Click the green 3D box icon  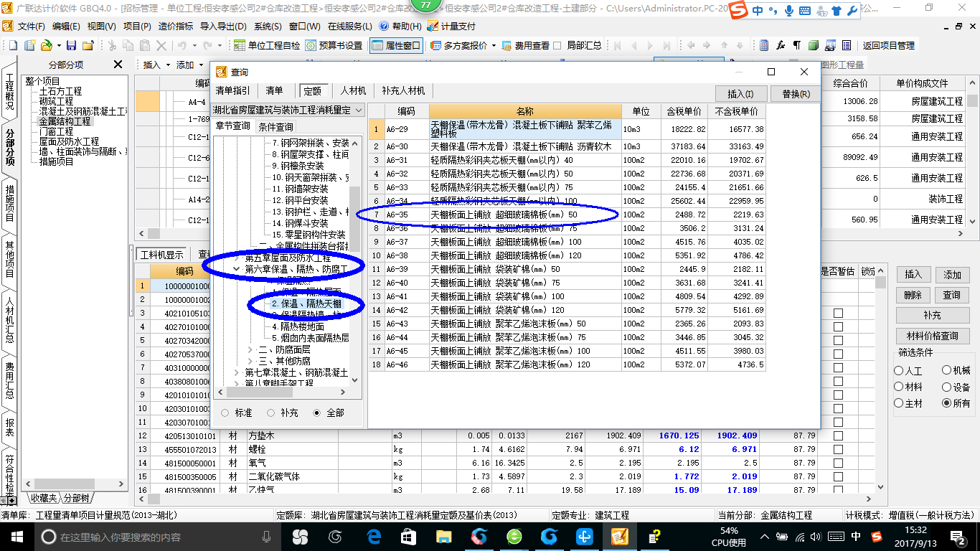pyautogui.click(x=814, y=45)
